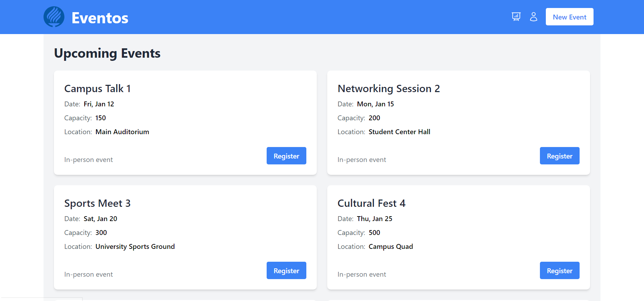The height and width of the screenshot is (301, 644).
Task: Select the Cultural Fest 4 event title
Action: pos(371,203)
